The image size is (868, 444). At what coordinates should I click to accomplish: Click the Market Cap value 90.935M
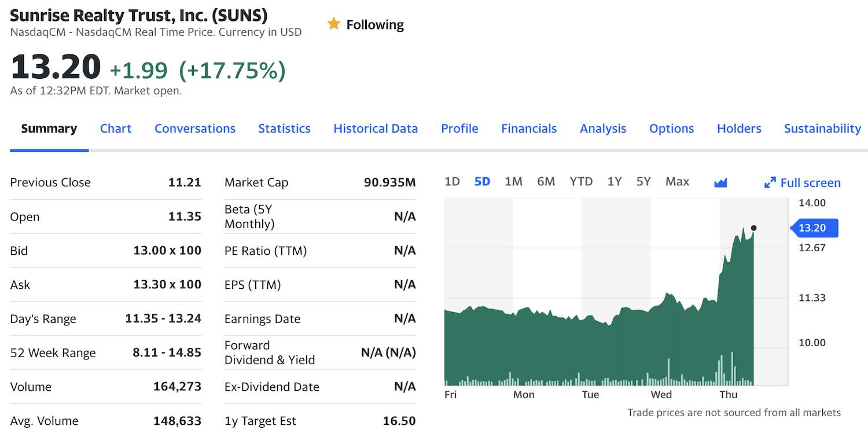click(389, 182)
